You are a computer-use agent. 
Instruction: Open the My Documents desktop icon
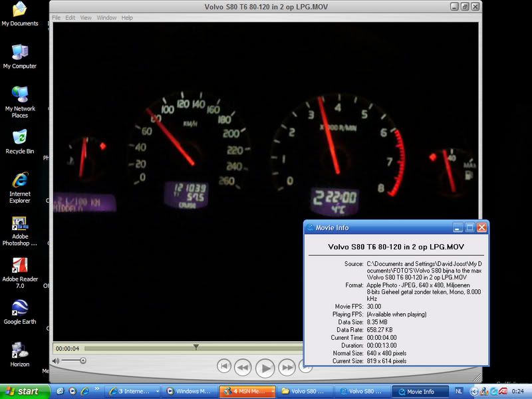[x=20, y=14]
